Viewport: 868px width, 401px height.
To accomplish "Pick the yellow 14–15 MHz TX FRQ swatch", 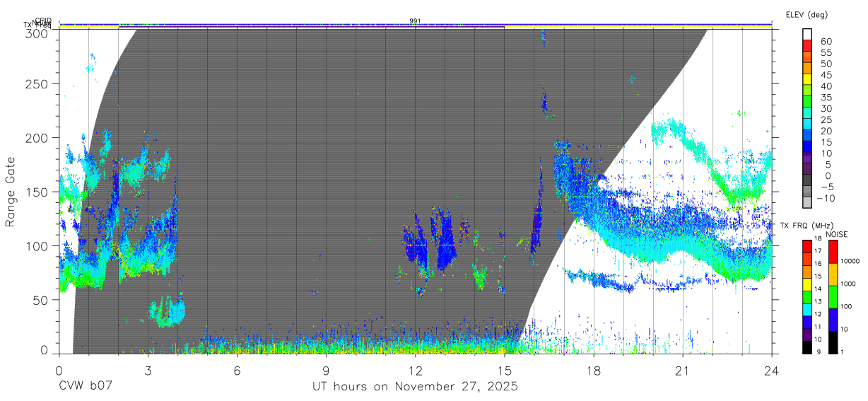I will 807,284.
